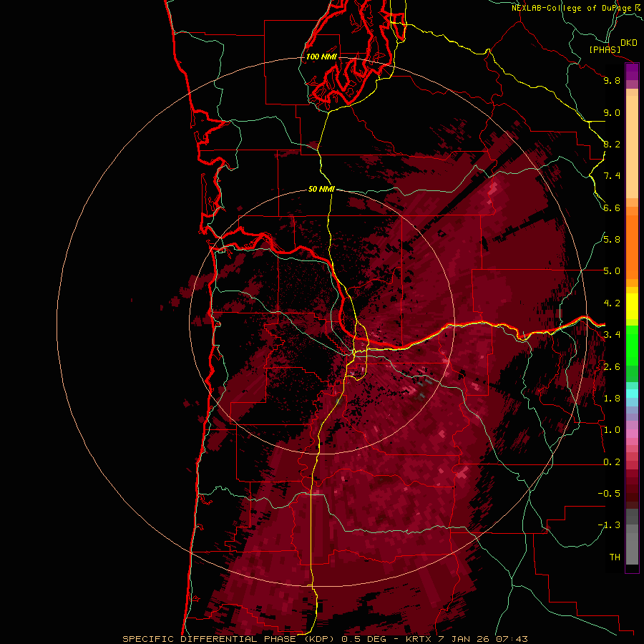Click the "TH" threshold label on scale
This screenshot has height=644, width=644.
point(615,557)
